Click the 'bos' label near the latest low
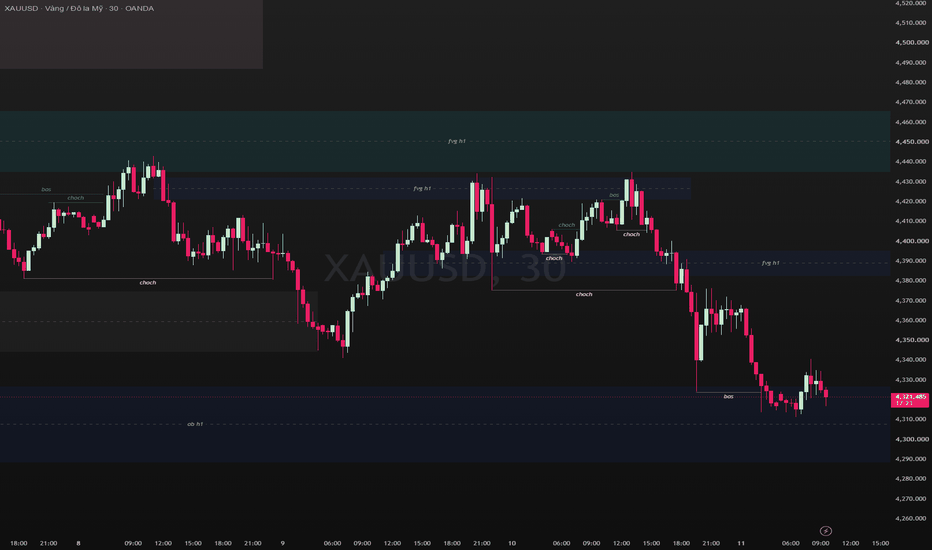Viewport: 932px width, 550px height. tap(728, 396)
